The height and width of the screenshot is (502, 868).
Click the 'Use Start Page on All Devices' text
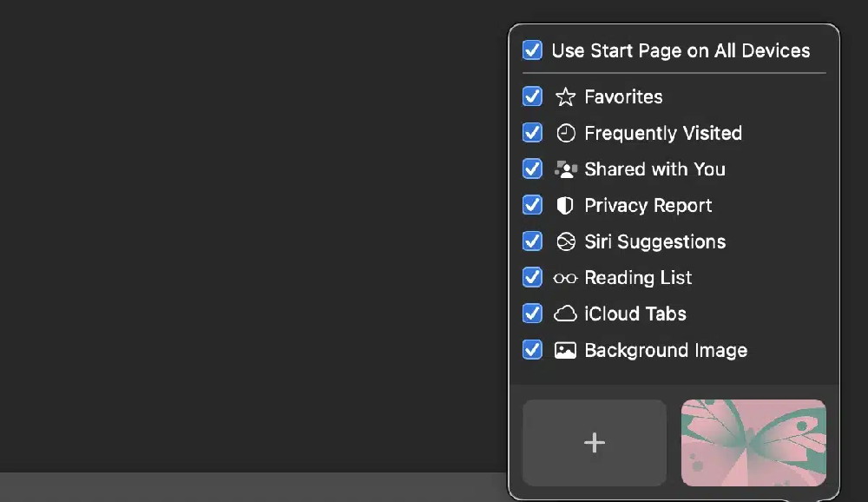[681, 50]
